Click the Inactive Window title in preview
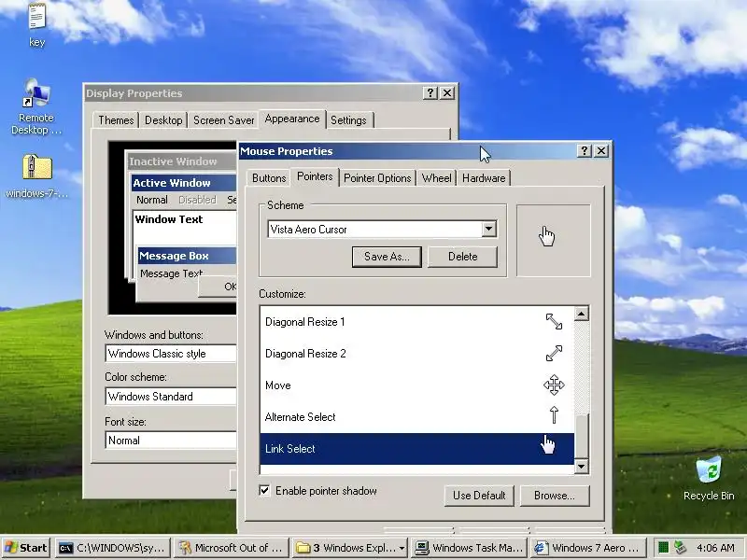This screenshot has width=747, height=560. pyautogui.click(x=173, y=161)
